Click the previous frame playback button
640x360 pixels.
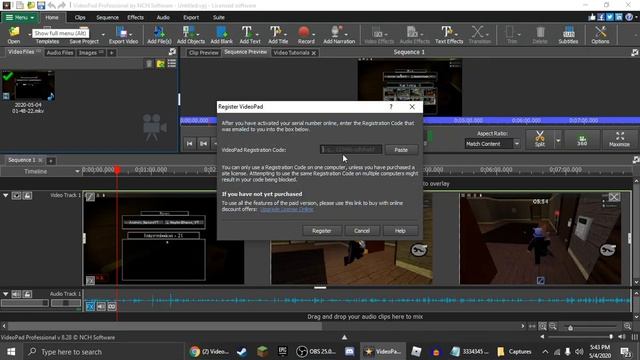[x=203, y=143]
